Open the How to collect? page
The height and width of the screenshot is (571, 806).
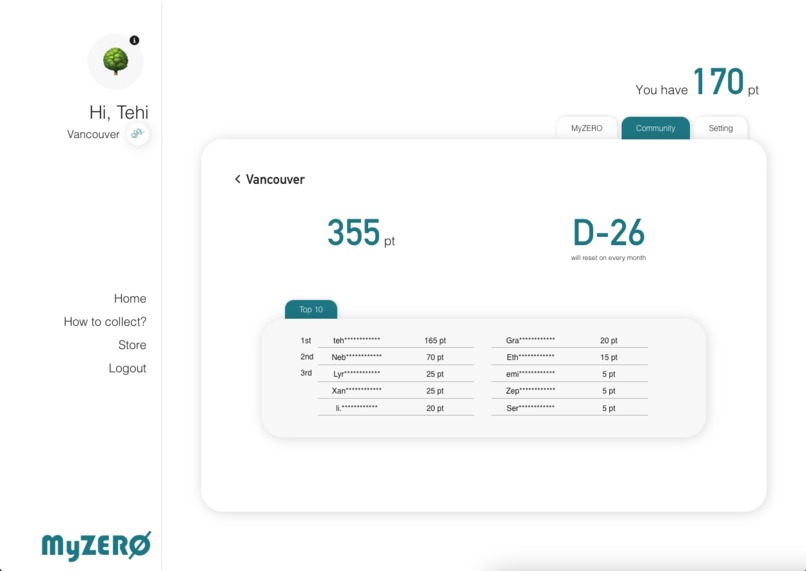coord(105,322)
